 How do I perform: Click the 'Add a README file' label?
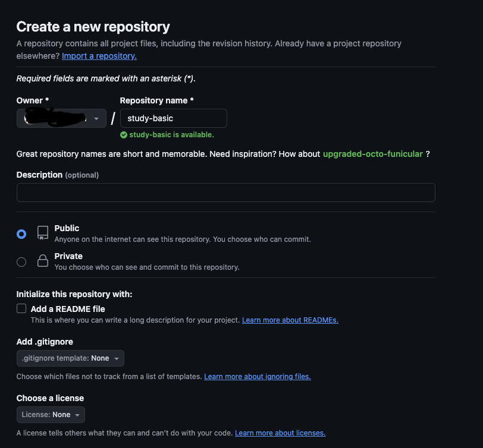point(68,309)
